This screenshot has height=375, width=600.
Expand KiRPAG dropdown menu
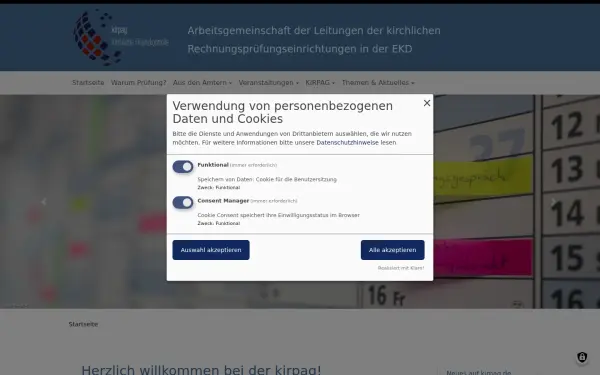point(320,83)
